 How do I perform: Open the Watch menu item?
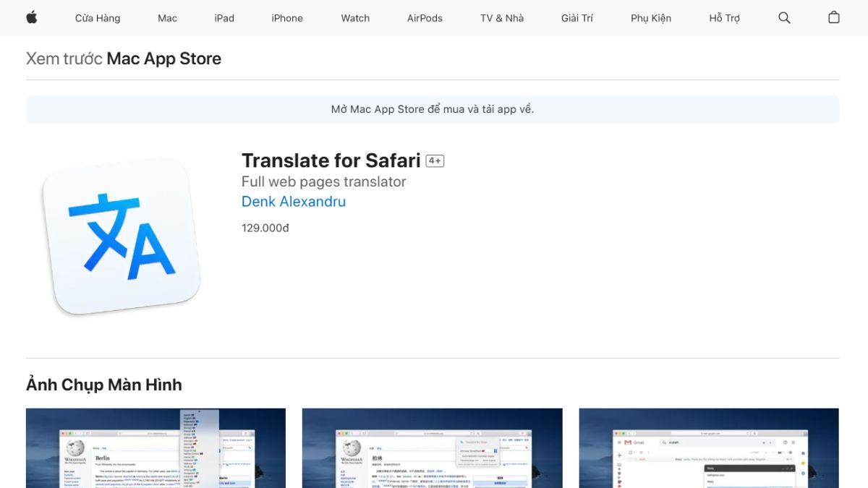(x=355, y=18)
